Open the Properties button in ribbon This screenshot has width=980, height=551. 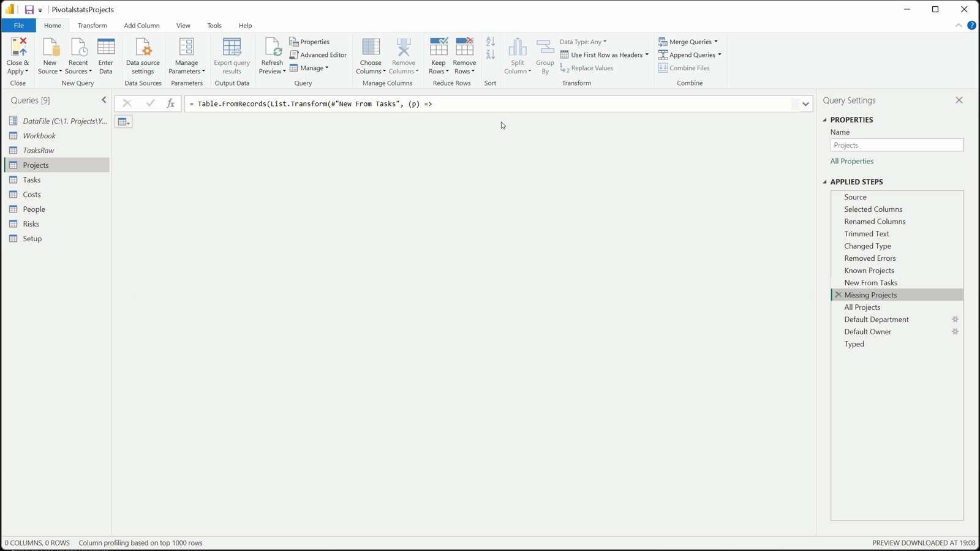[309, 42]
